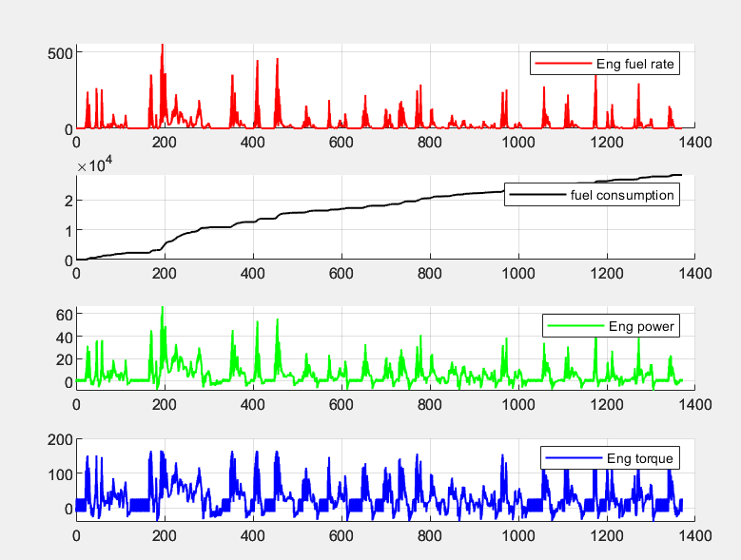741x560 pixels.
Task: Click the 600 x-axis tick under fuel consumption plot
Action: click(341, 274)
